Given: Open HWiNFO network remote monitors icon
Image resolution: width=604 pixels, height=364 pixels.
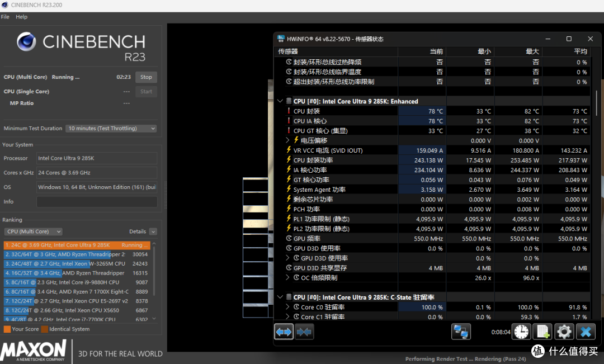Looking at the screenshot, I should [461, 332].
